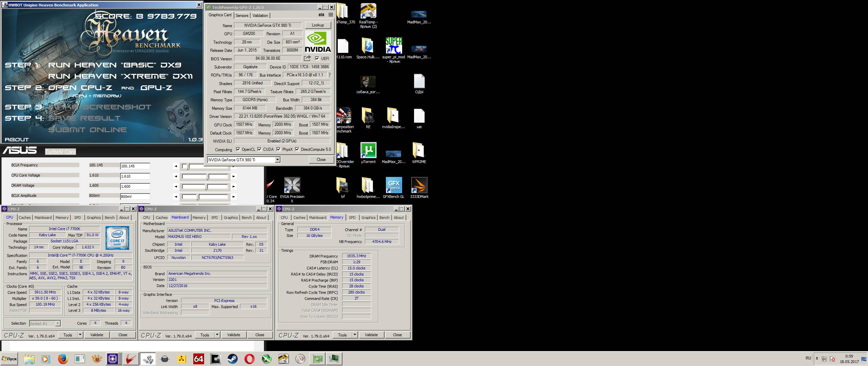The width and height of the screenshot is (868, 366).
Task: Open the µTorrent desktop icon
Action: pyautogui.click(x=368, y=153)
